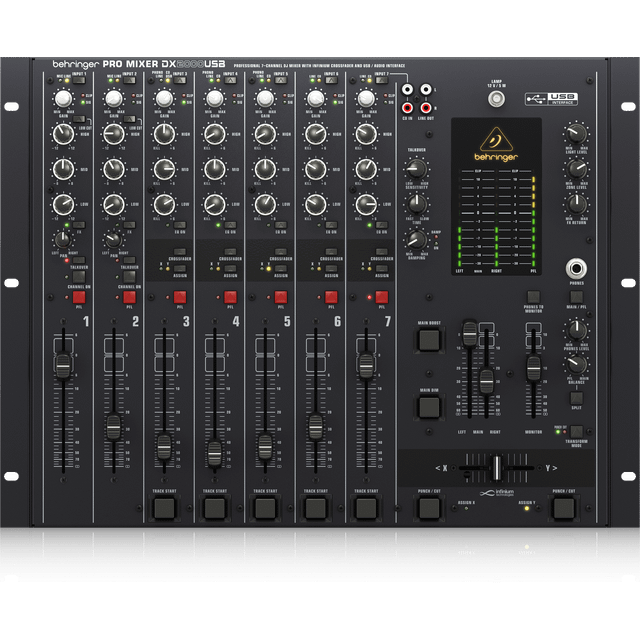Click the white LINE OUT left RCA jack

point(426,89)
